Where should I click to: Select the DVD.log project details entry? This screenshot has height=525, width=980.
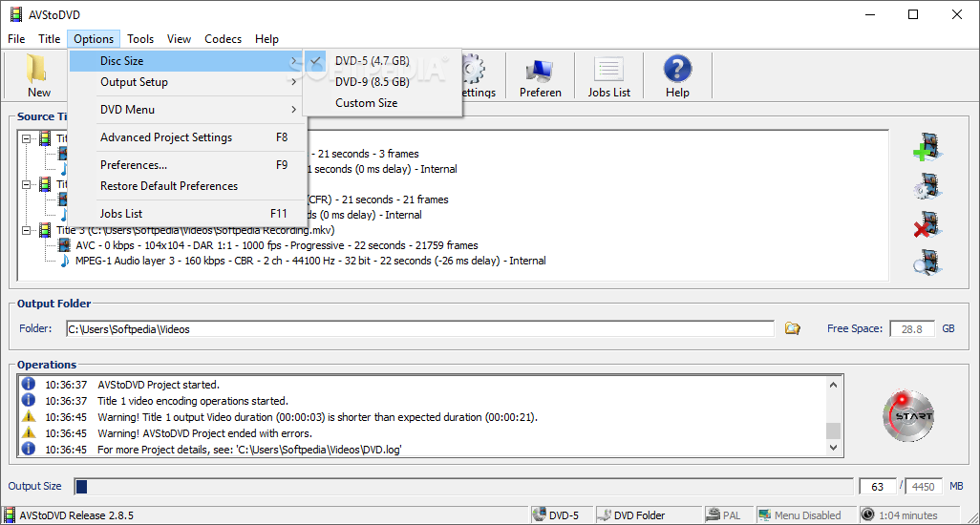pyautogui.click(x=249, y=450)
